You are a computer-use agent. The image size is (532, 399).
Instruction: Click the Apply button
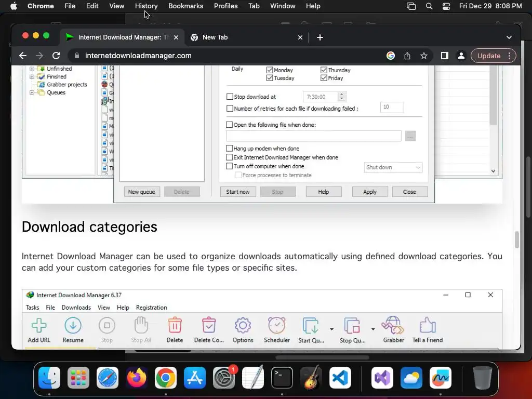370,192
